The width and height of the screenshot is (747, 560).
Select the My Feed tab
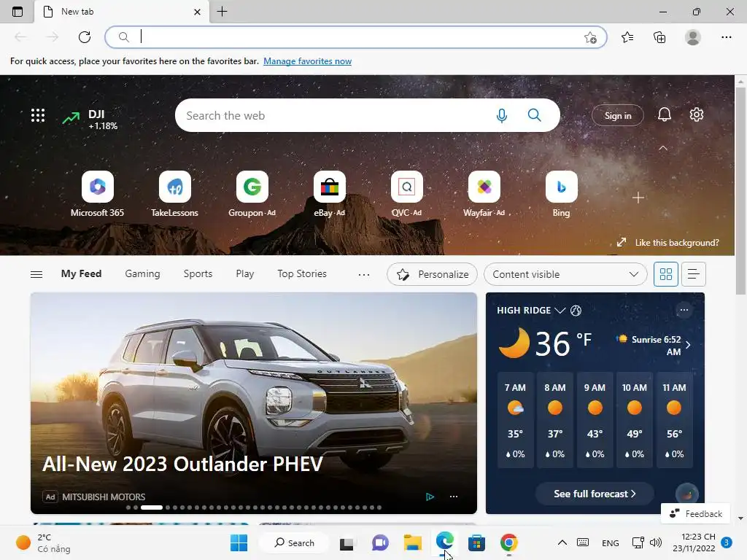(x=81, y=274)
